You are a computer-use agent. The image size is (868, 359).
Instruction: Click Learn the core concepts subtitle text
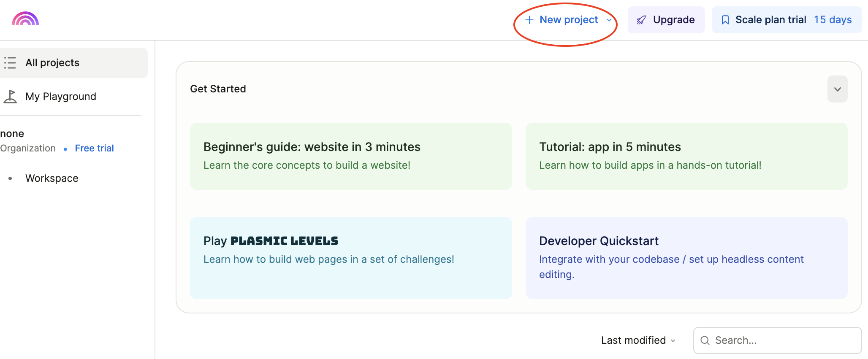(x=307, y=165)
